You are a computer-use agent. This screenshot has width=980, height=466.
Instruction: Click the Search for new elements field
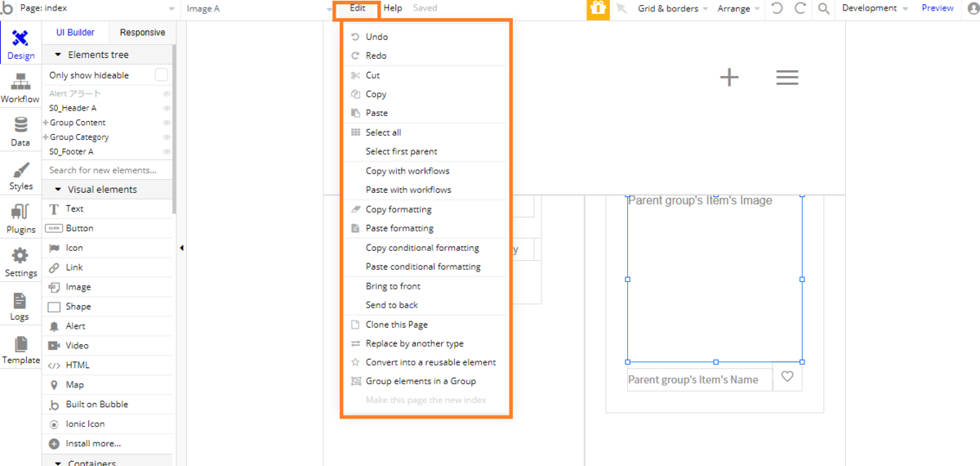pos(107,170)
